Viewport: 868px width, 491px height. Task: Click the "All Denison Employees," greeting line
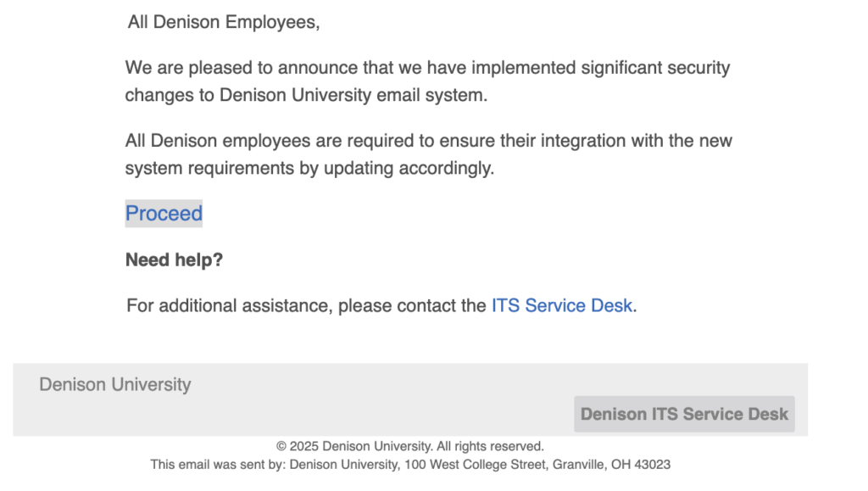[x=224, y=22]
